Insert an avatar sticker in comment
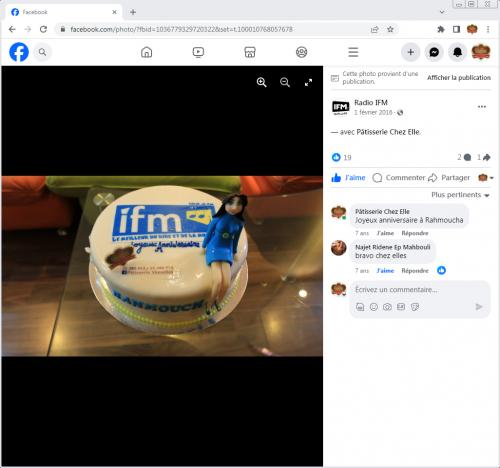This screenshot has height=468, width=500. [x=360, y=307]
